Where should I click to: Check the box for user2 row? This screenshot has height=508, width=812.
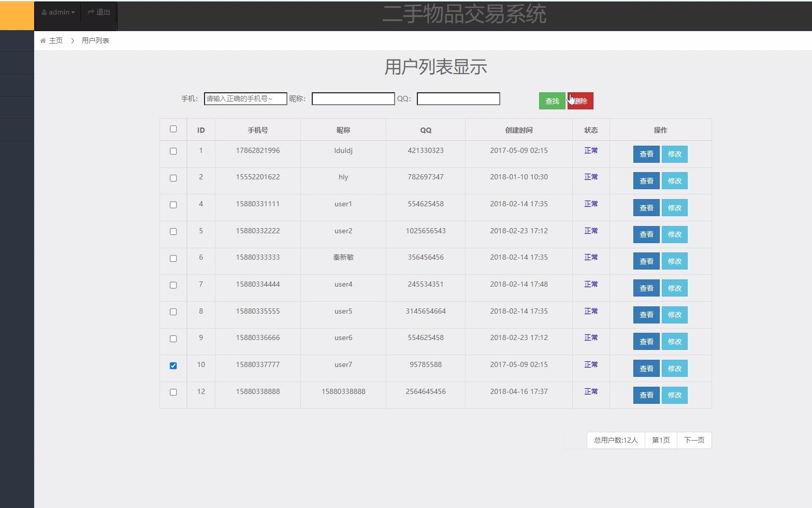pos(173,232)
